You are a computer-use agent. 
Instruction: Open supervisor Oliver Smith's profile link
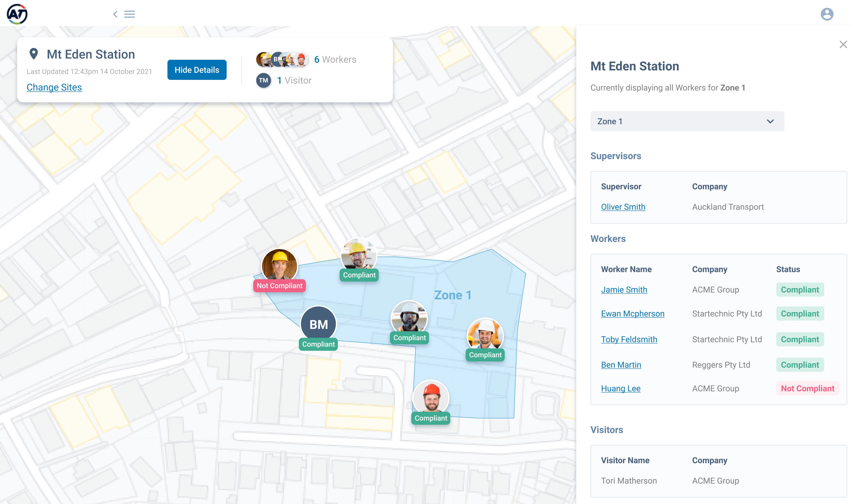pyautogui.click(x=623, y=207)
